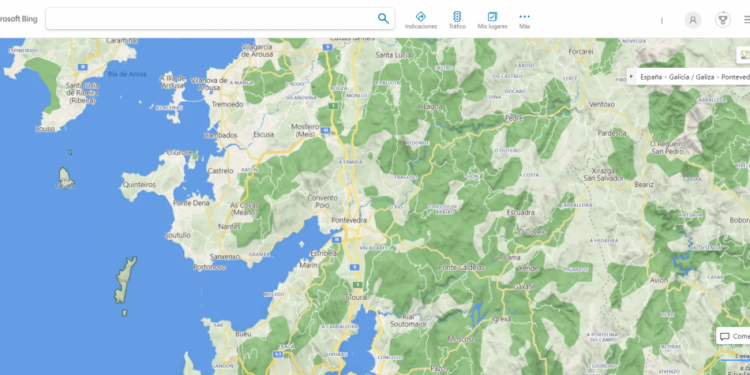Show the Tráfico traffic layer
The width and height of the screenshot is (750, 375).
(x=457, y=20)
